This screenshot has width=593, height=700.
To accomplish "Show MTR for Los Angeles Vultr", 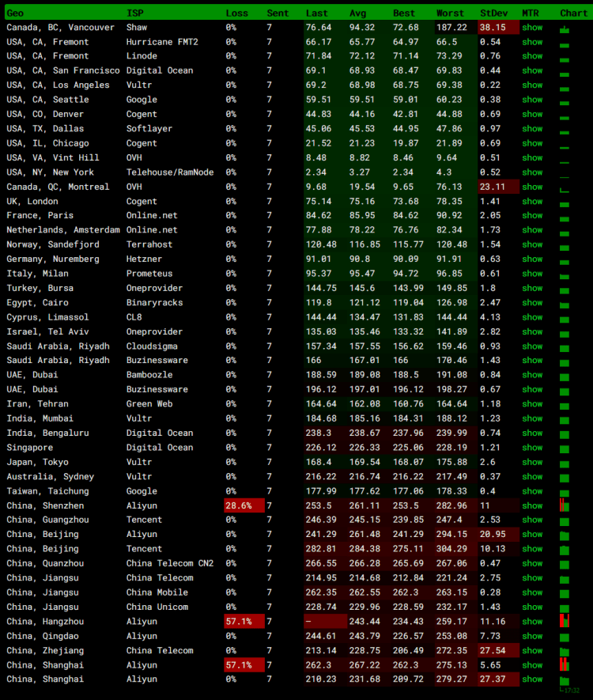I will click(532, 85).
